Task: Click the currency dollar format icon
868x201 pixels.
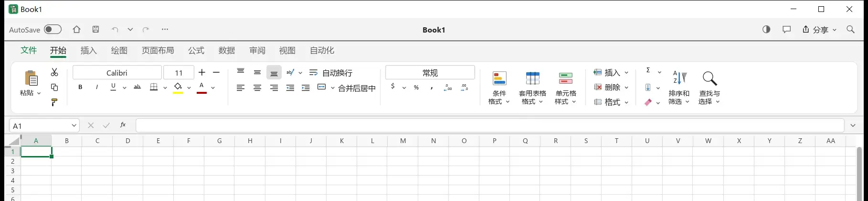Action: 393,87
